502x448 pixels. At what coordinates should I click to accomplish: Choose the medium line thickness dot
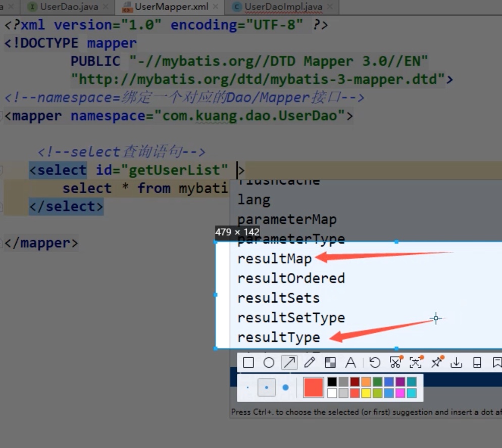click(267, 387)
